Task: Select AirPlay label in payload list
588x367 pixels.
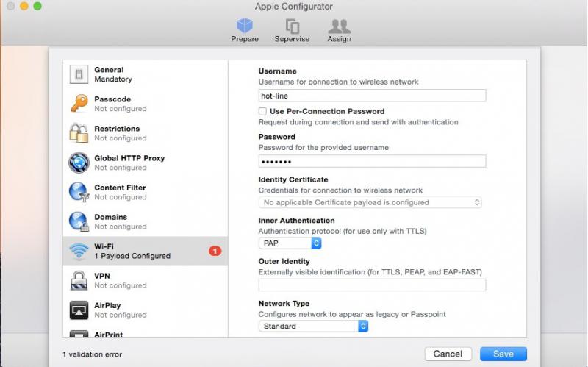Action: (107, 305)
